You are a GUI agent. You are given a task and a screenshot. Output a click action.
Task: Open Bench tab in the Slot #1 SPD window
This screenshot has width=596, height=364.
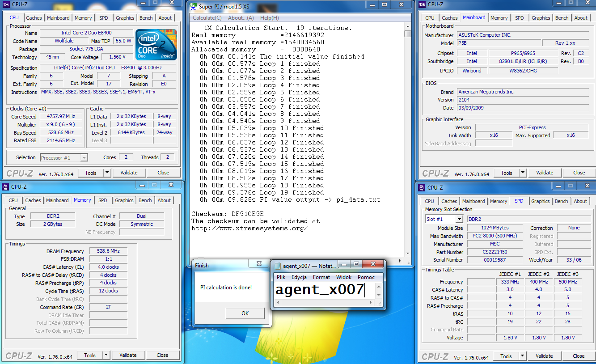pos(562,201)
